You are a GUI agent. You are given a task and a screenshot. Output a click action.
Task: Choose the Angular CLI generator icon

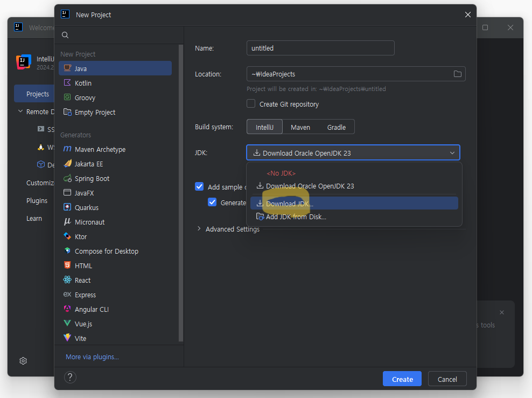click(x=67, y=309)
